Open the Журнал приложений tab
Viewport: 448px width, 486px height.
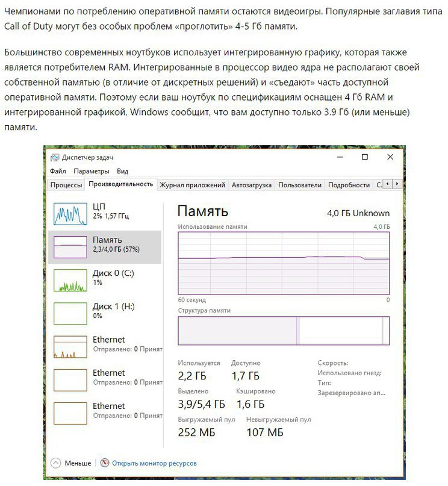(x=192, y=185)
